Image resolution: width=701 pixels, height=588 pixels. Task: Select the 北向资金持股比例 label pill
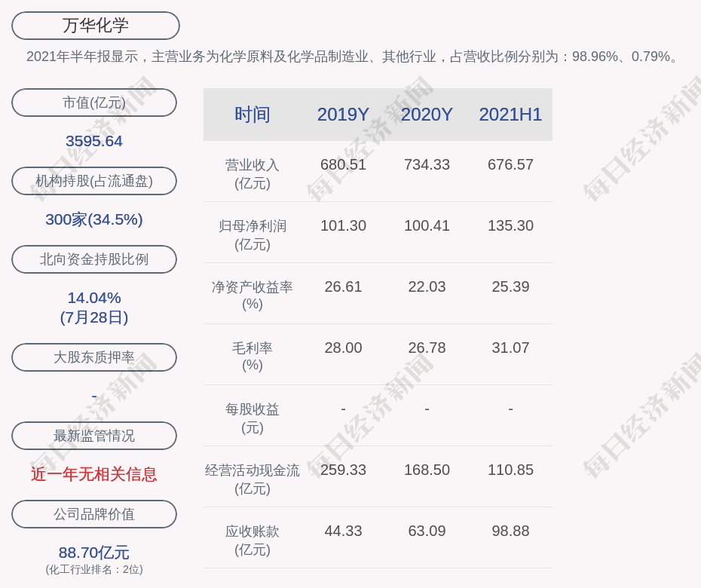tap(94, 259)
